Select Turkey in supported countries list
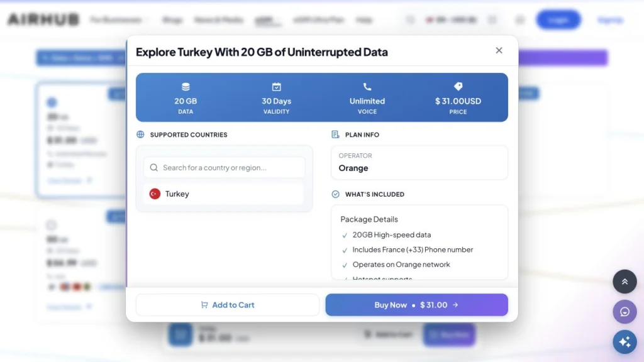Image resolution: width=644 pixels, height=362 pixels. (225, 194)
